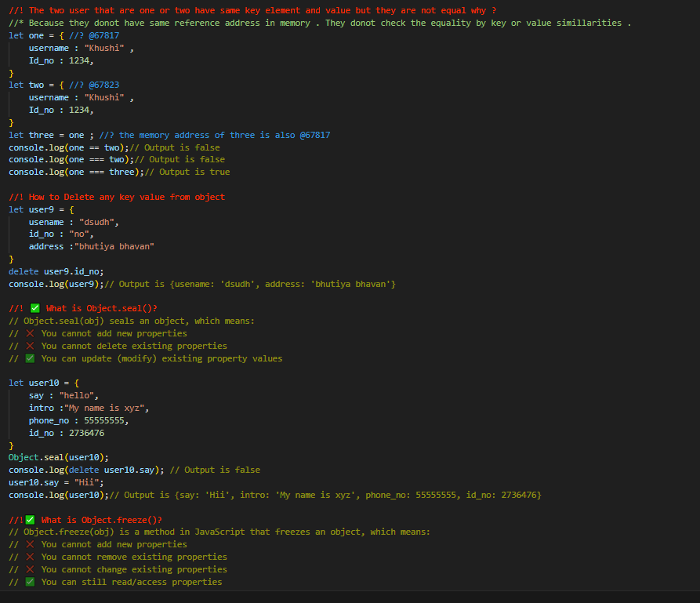Click 'Id_no : 1234,' inside object two
The width and height of the screenshot is (700, 603).
61,111
